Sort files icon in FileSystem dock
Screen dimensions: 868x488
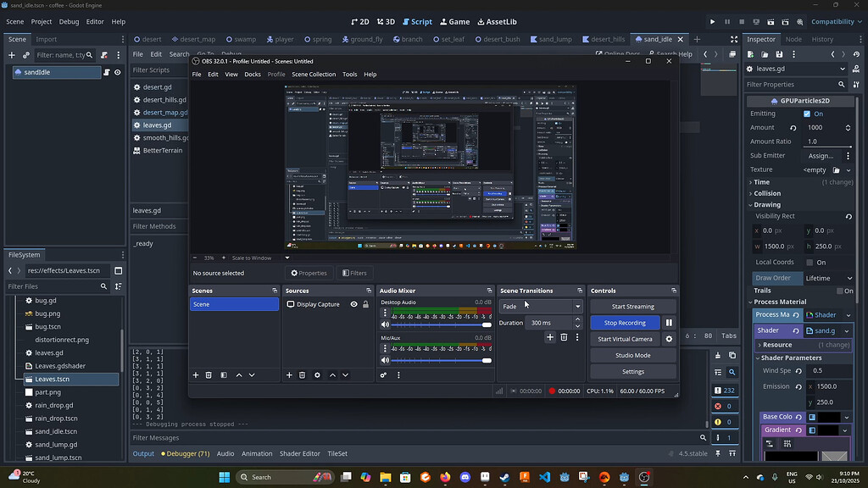click(118, 286)
